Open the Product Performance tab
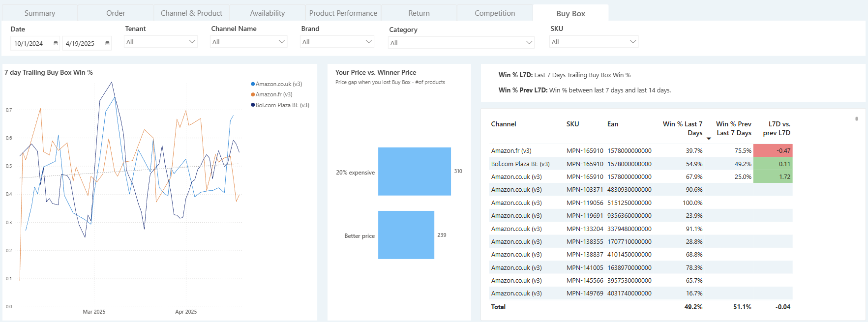868x322 pixels. click(343, 13)
